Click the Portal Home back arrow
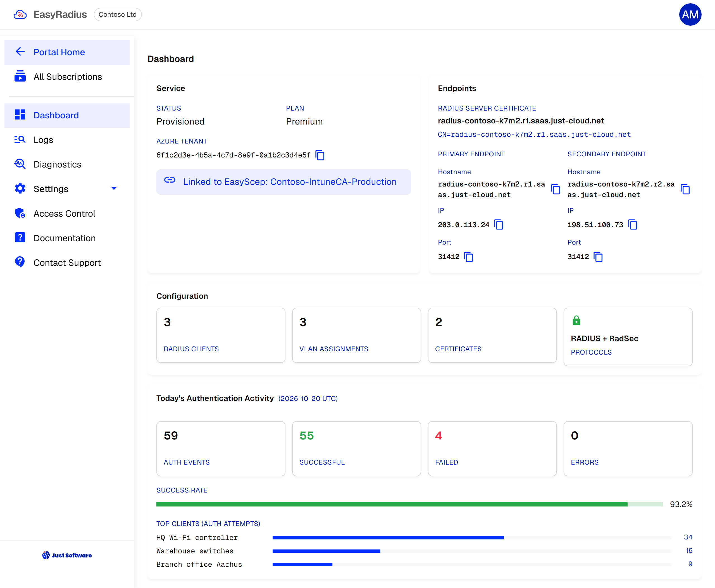Screen dimensions: 715x588 tap(20, 52)
